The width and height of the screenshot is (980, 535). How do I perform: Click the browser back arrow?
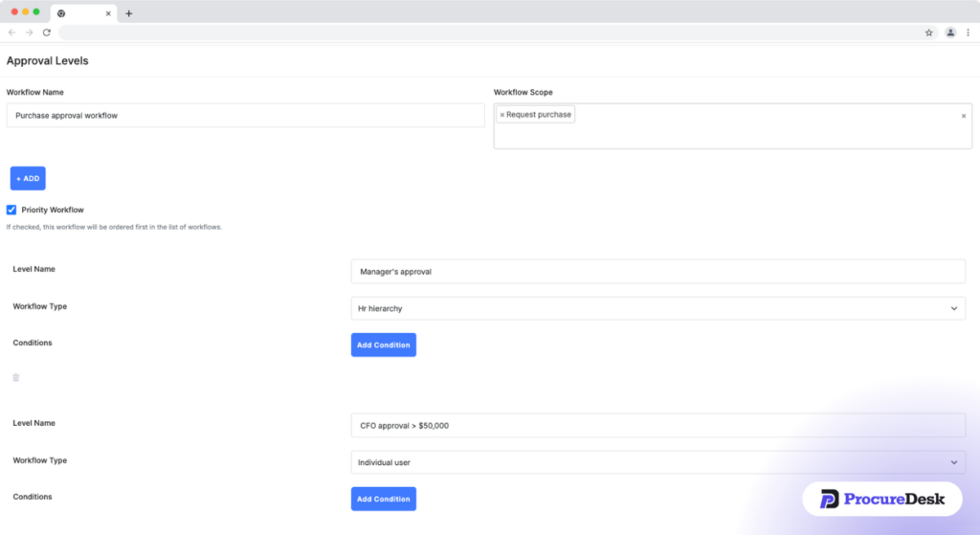[x=11, y=33]
